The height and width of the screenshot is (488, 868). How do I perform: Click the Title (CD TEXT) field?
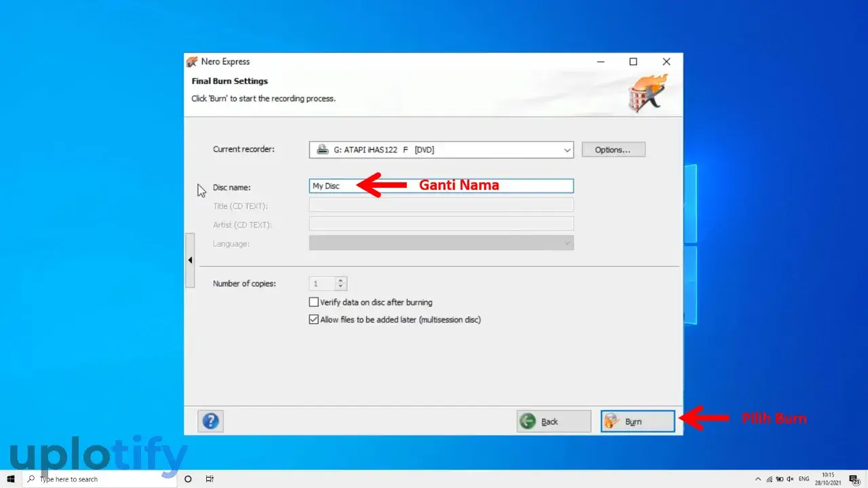[x=441, y=205]
